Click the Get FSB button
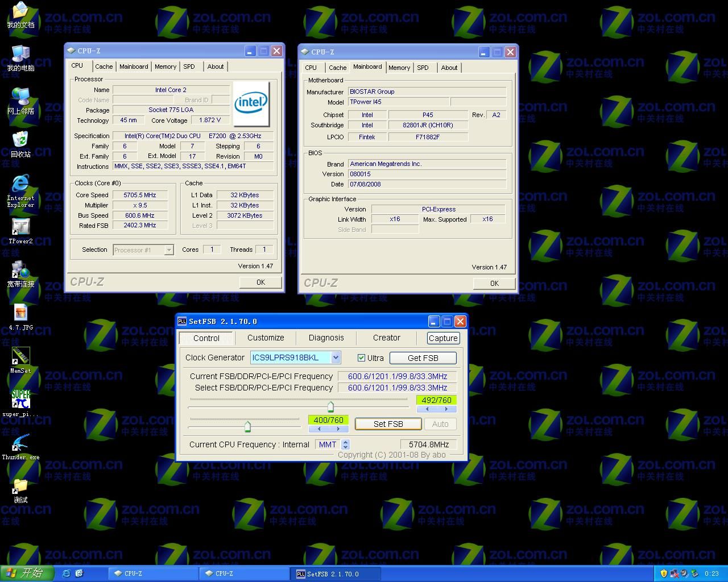The width and height of the screenshot is (728, 582). pos(423,358)
